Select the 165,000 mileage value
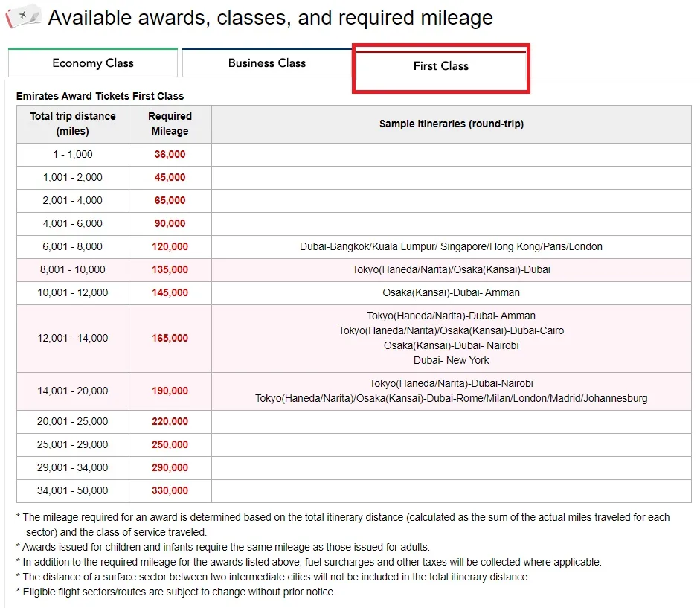700x608 pixels. [x=170, y=338]
